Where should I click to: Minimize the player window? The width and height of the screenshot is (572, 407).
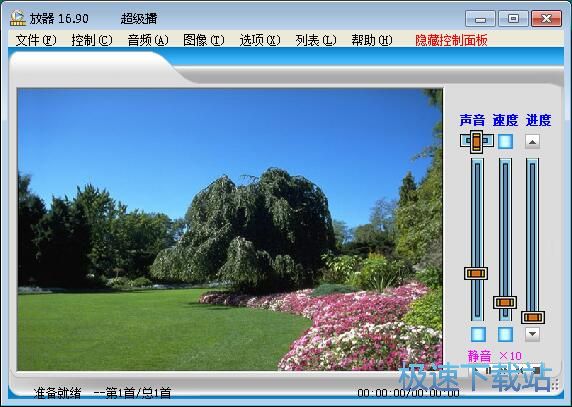[480, 19]
